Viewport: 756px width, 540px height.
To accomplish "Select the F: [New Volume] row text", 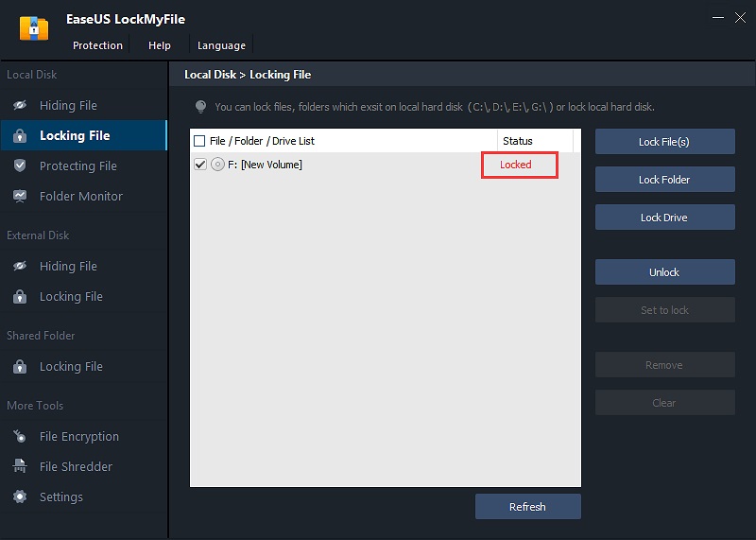I will click(x=266, y=165).
